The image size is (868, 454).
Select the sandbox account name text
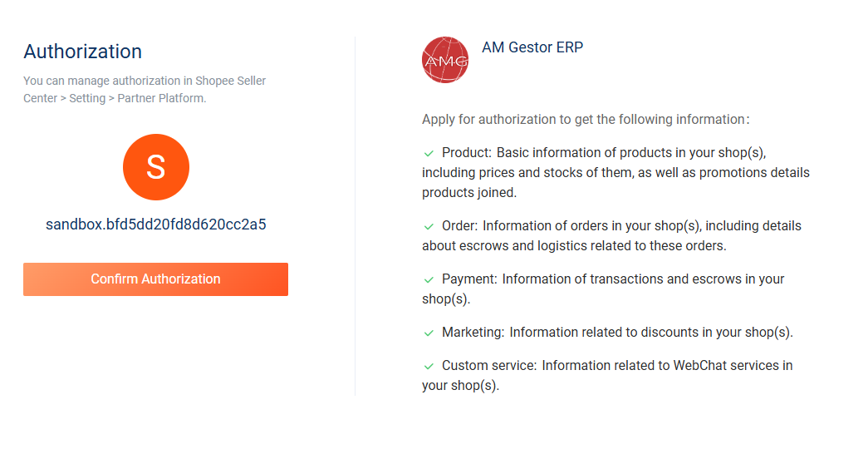click(156, 225)
